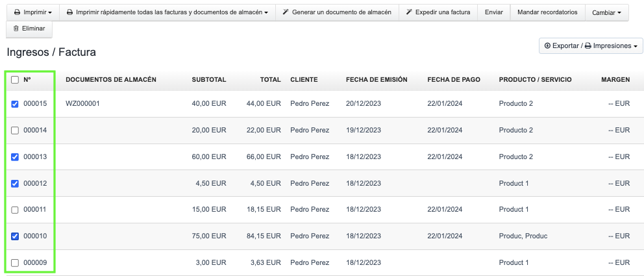Click the Exportar circle-arrow icon
Screen dimensions: 644x276
point(547,46)
